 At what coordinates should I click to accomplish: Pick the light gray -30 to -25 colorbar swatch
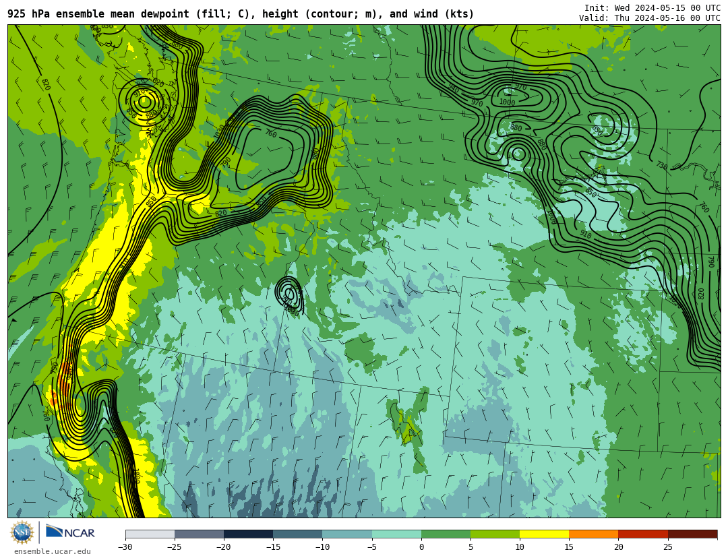coord(150,534)
